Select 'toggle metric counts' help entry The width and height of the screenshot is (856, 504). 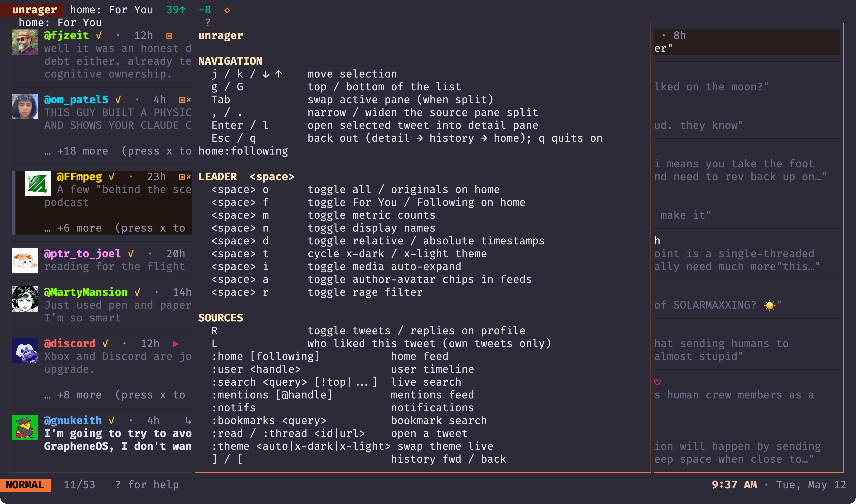pos(323,215)
